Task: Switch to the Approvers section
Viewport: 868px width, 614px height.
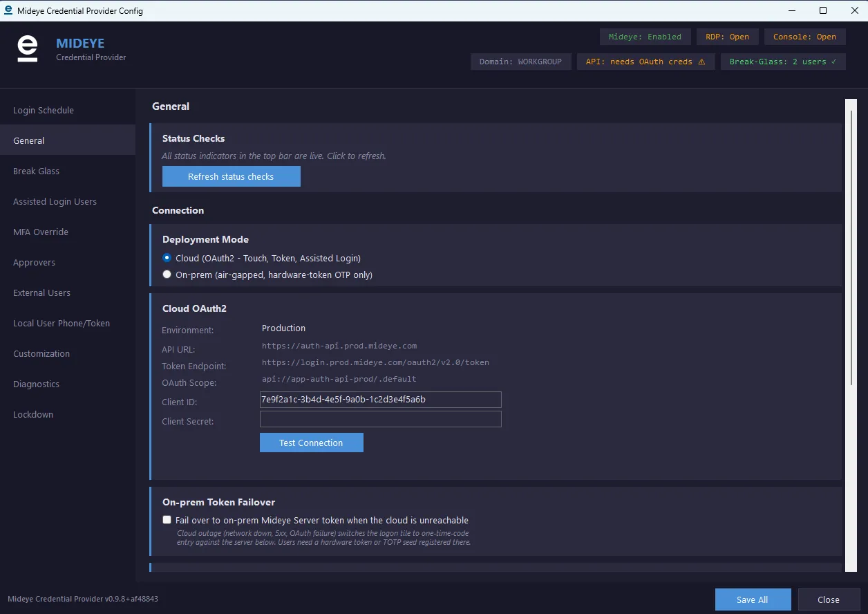Action: (x=68, y=262)
